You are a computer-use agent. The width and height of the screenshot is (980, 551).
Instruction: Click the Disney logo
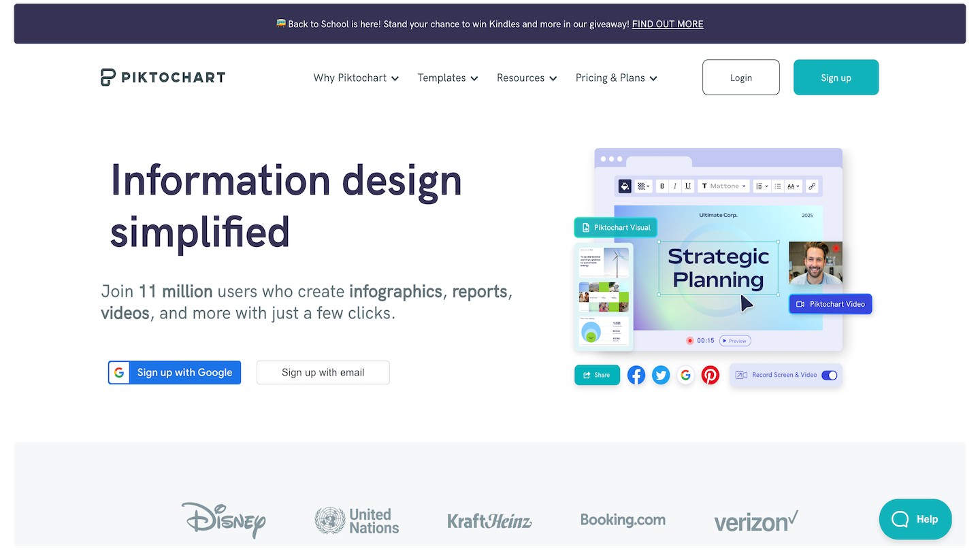coord(224,520)
